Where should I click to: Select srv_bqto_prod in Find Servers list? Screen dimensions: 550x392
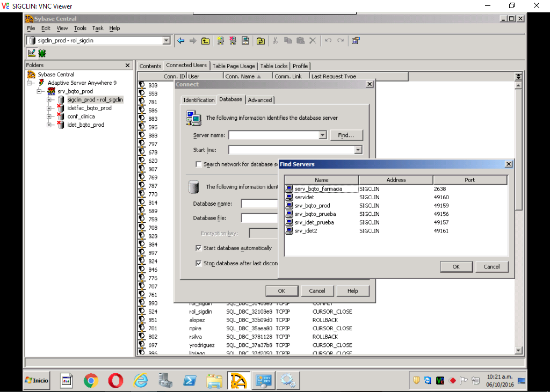click(312, 206)
